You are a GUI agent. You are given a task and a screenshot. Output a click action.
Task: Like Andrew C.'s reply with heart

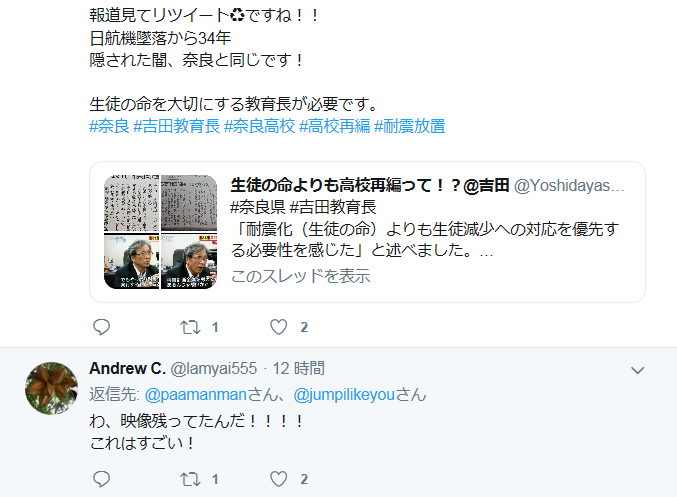(278, 479)
